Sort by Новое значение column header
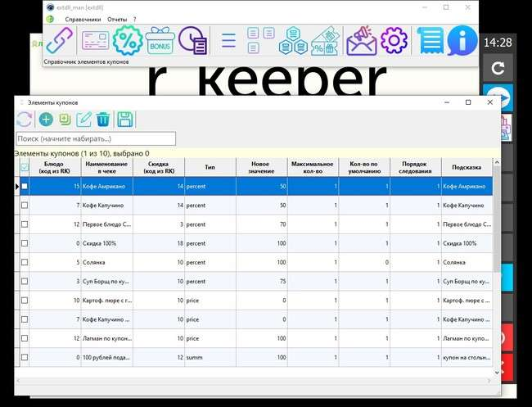The height and width of the screenshot is (407, 532). pos(259,167)
